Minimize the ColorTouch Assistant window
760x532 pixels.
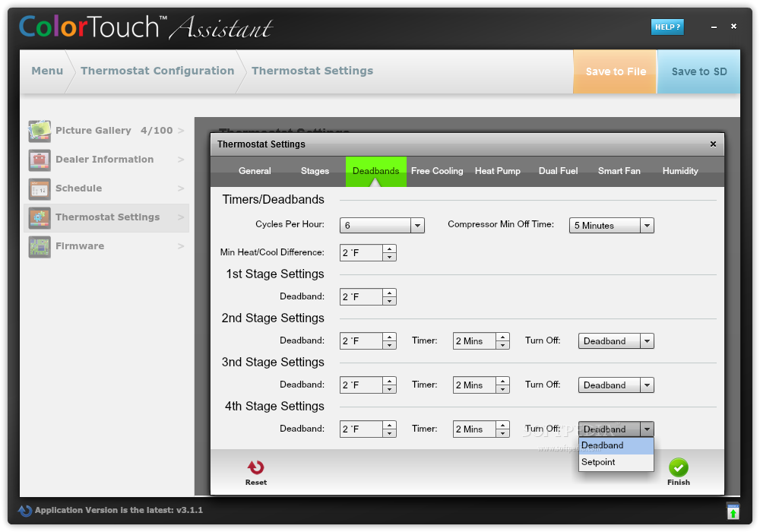(x=714, y=27)
